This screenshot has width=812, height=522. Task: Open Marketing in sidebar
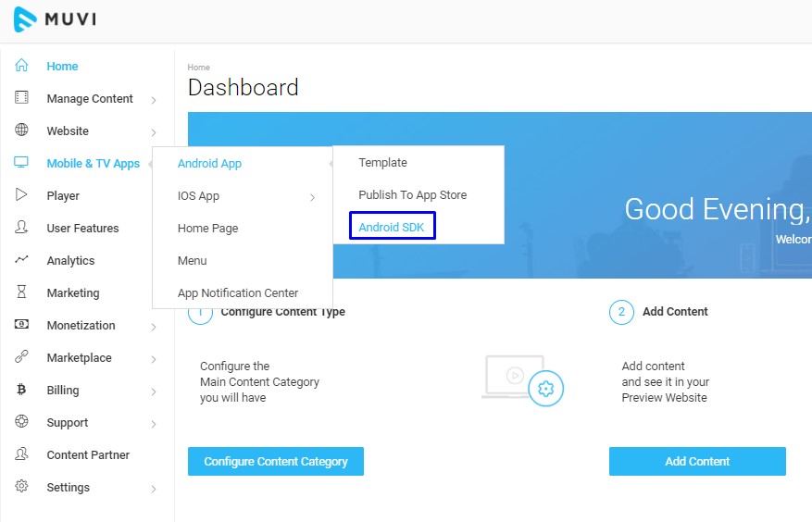coord(73,293)
